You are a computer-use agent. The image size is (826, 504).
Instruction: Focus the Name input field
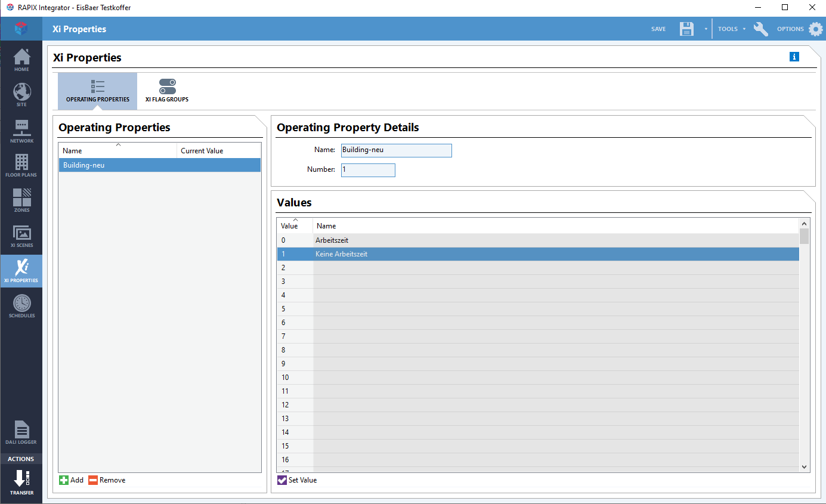click(396, 150)
